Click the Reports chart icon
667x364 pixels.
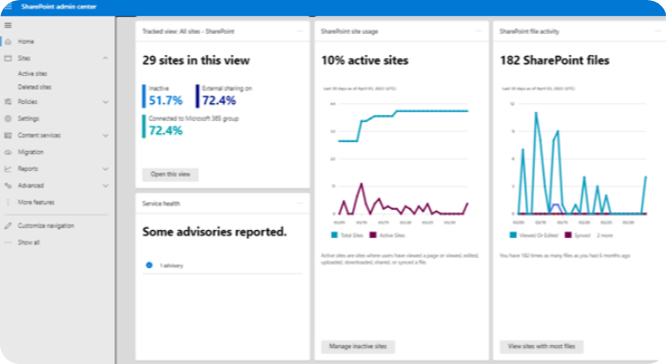(8, 169)
